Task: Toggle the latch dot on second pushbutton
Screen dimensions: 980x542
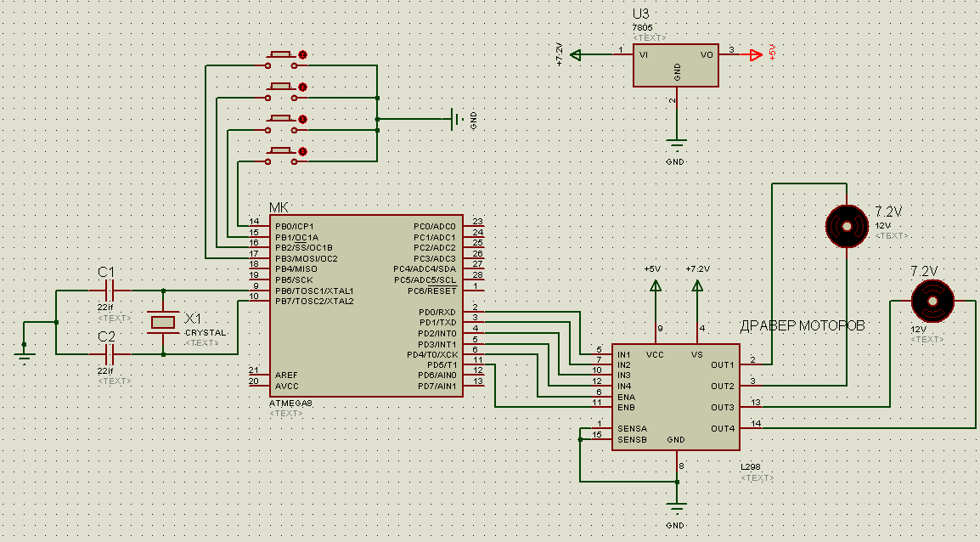Action: (302, 87)
